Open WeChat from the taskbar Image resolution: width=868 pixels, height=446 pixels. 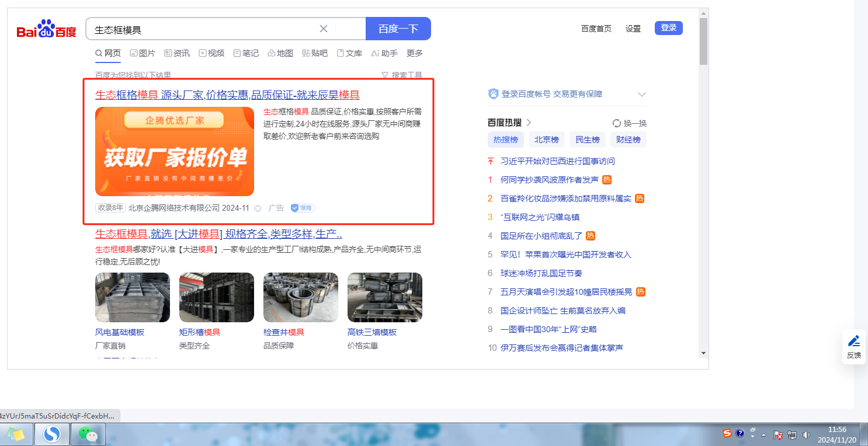tap(88, 434)
